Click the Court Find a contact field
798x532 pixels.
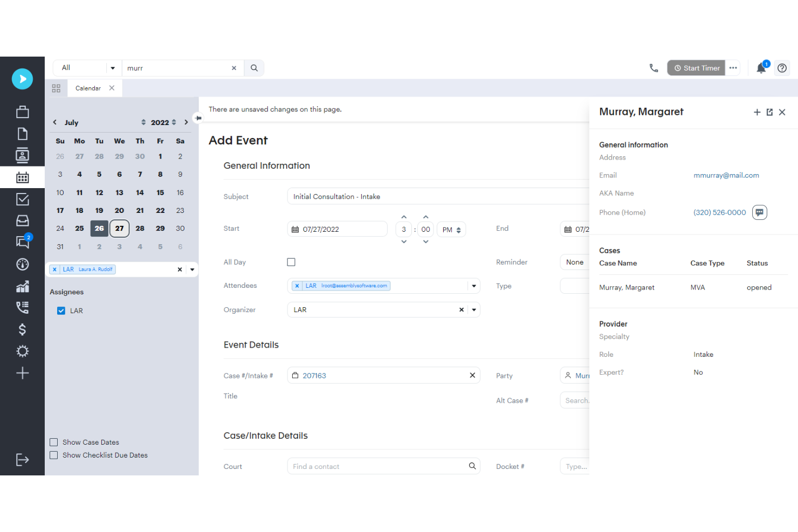[x=383, y=466]
